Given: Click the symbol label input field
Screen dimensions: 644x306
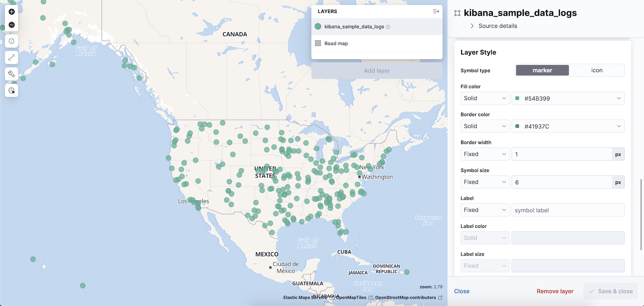Looking at the screenshot, I should pos(568,210).
